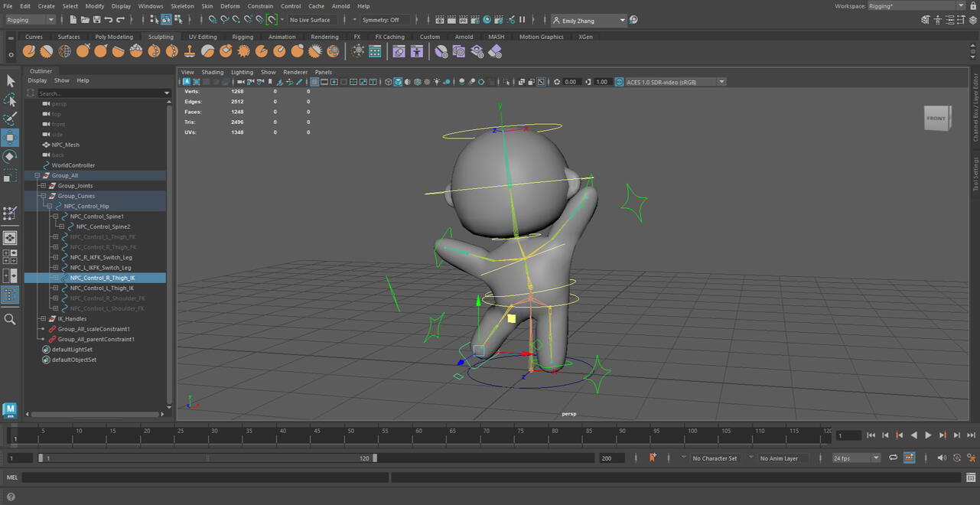Switch to the Animation shelf tab
Image resolution: width=980 pixels, height=505 pixels.
[x=282, y=37]
